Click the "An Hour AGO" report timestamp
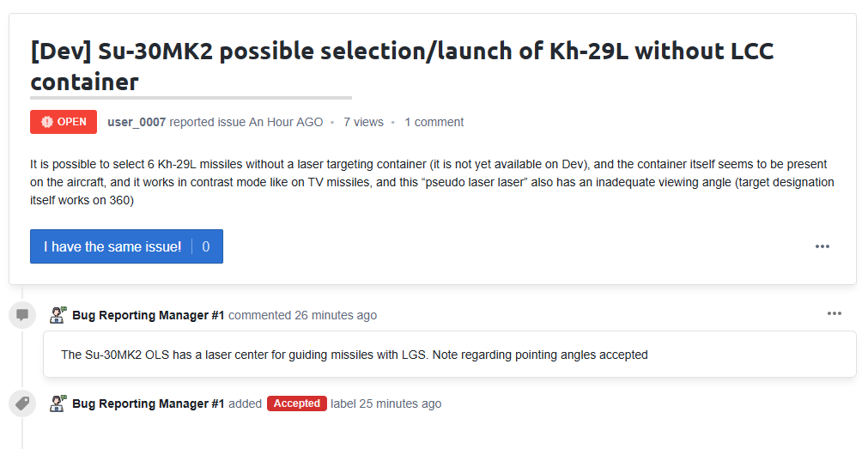The width and height of the screenshot is (868, 449). (286, 122)
